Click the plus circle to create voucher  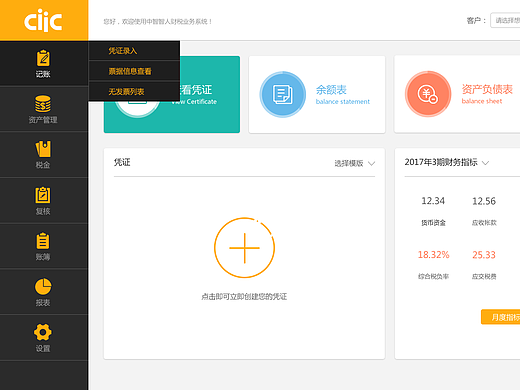(x=244, y=248)
